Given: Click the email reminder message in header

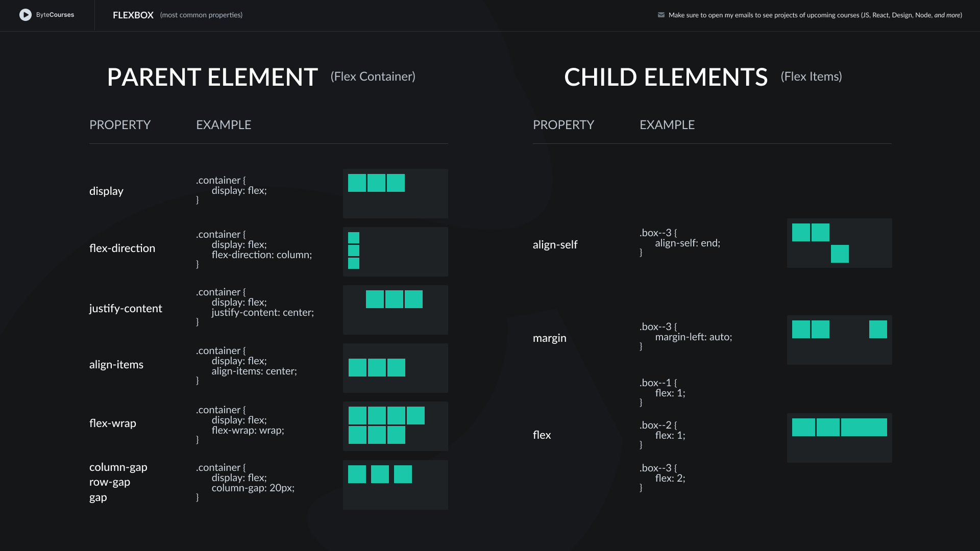Looking at the screenshot, I should pyautogui.click(x=815, y=15).
